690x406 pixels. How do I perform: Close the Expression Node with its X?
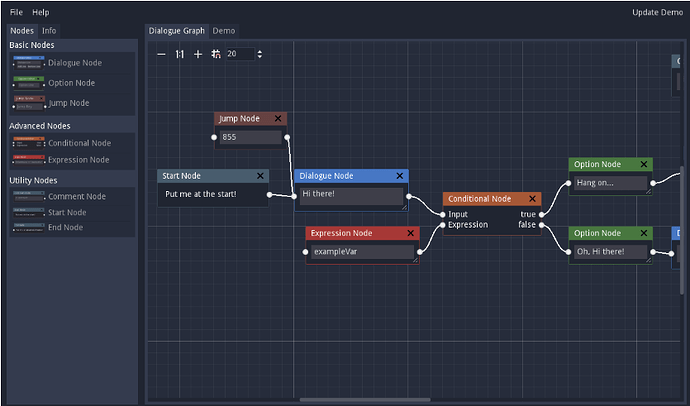coord(411,233)
